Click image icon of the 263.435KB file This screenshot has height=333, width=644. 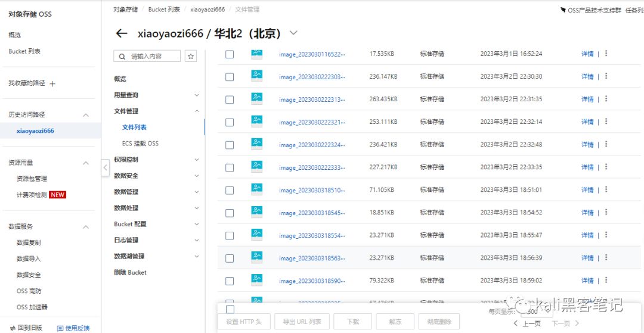256,99
